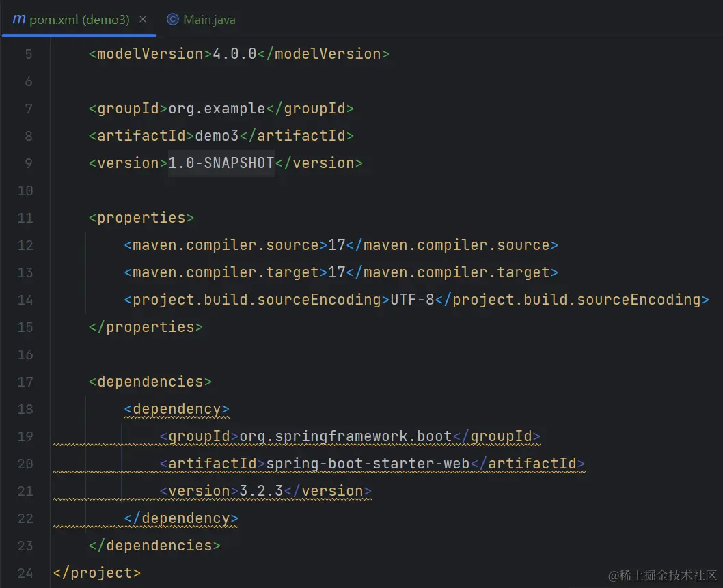
Task: Click the version value 1.0-SNAPSHOT
Action: click(221, 163)
